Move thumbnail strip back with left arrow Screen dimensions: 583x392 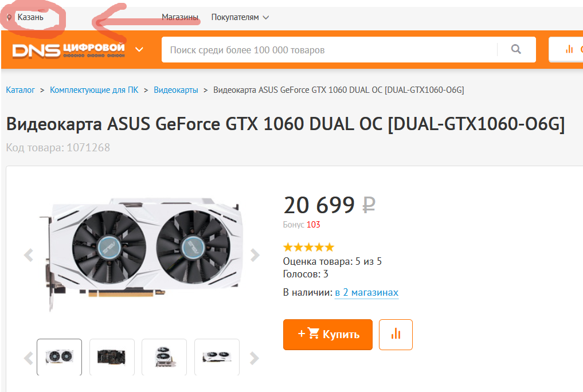(x=29, y=358)
